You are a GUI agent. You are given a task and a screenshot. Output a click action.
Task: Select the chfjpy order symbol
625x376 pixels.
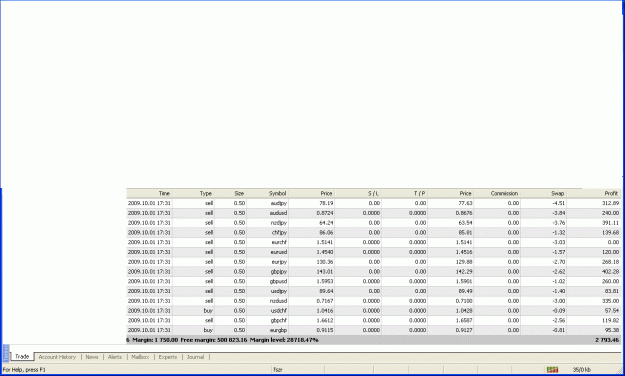279,232
